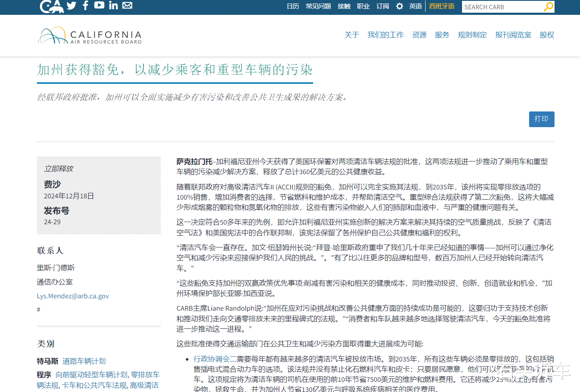
Task: Visit CARB's Twitter page icon
Action: [x=71, y=6]
